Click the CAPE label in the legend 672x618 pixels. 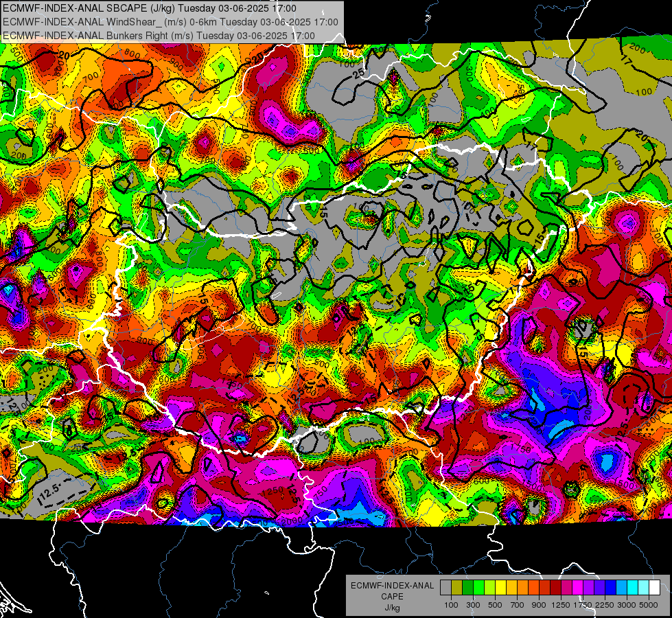pyautogui.click(x=392, y=596)
